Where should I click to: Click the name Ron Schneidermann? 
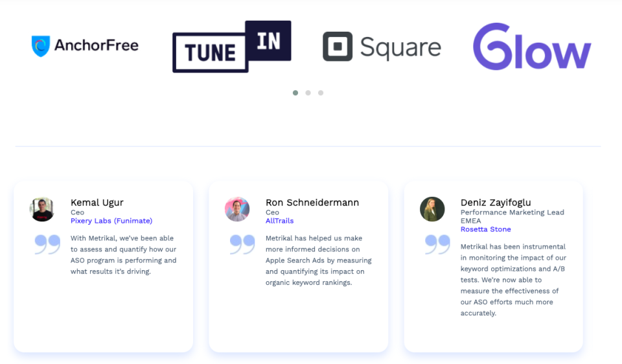click(x=312, y=203)
